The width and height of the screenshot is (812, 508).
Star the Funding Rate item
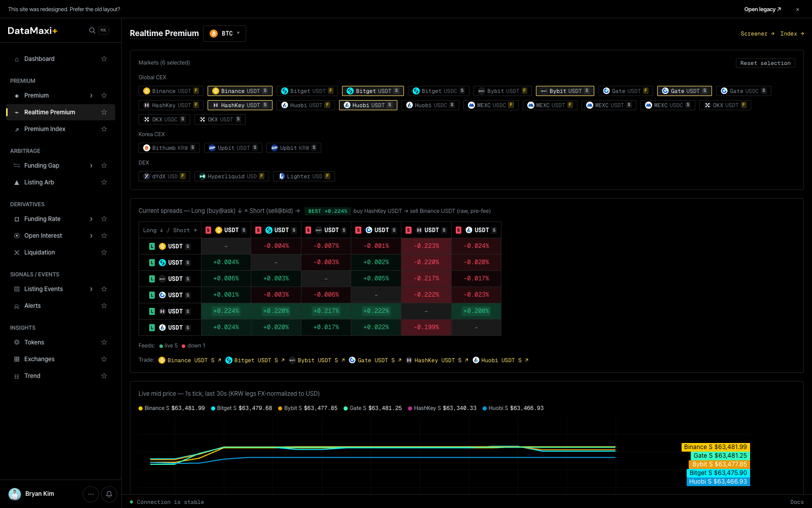coord(104,219)
